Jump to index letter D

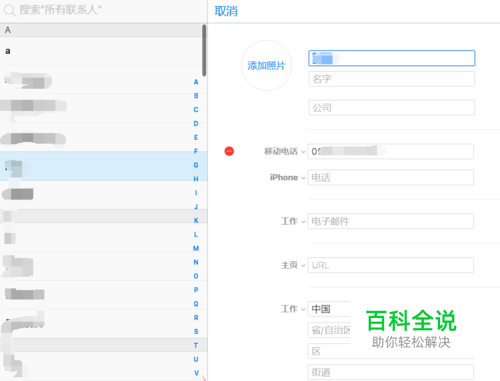pos(196,124)
